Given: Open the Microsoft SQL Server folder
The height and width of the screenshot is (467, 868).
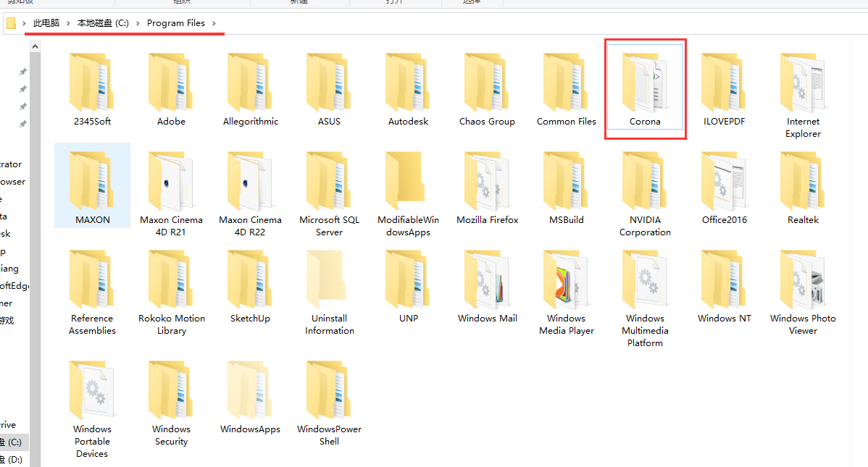Looking at the screenshot, I should tap(329, 193).
